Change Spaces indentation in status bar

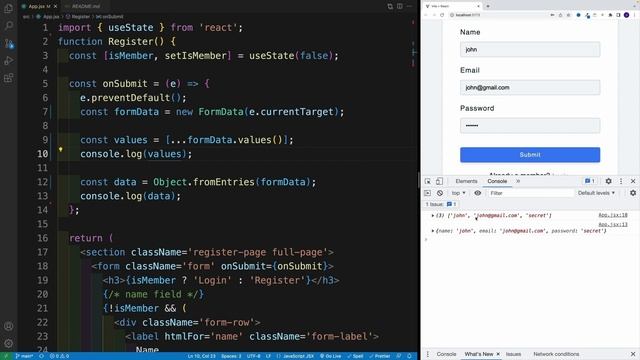tap(231, 356)
